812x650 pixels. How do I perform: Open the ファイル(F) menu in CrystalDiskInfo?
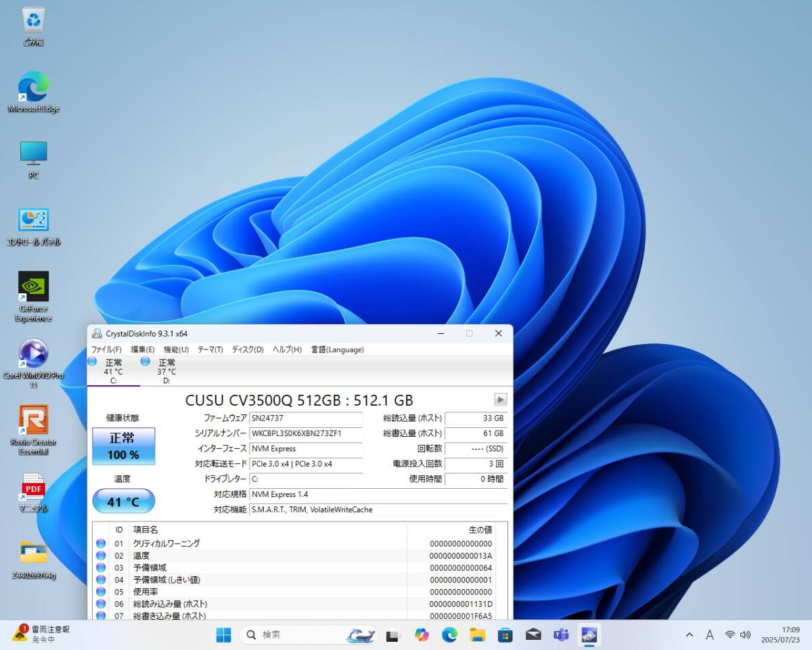click(x=106, y=349)
